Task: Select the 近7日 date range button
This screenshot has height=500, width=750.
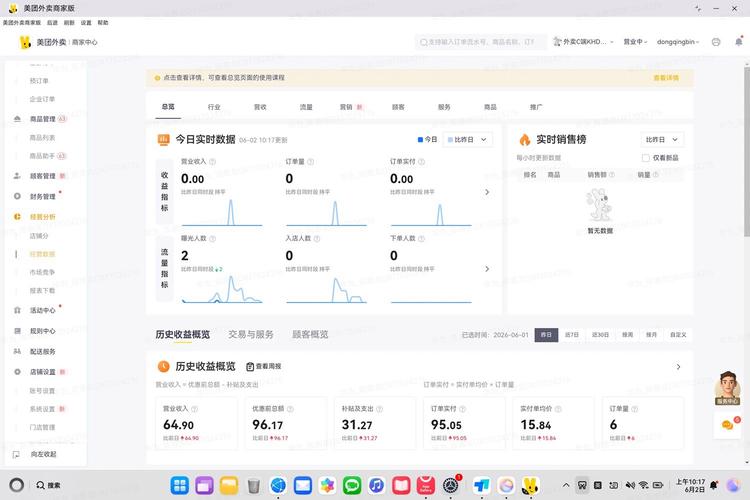Action: (572, 335)
